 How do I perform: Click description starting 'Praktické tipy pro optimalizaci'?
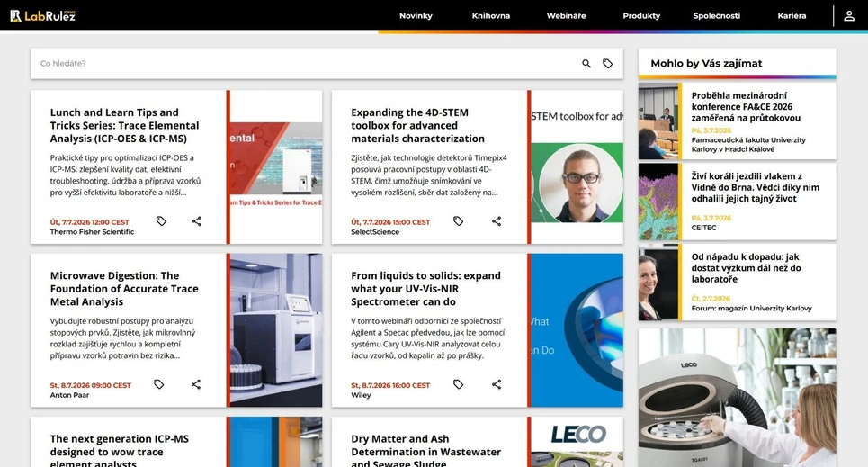[x=125, y=175]
